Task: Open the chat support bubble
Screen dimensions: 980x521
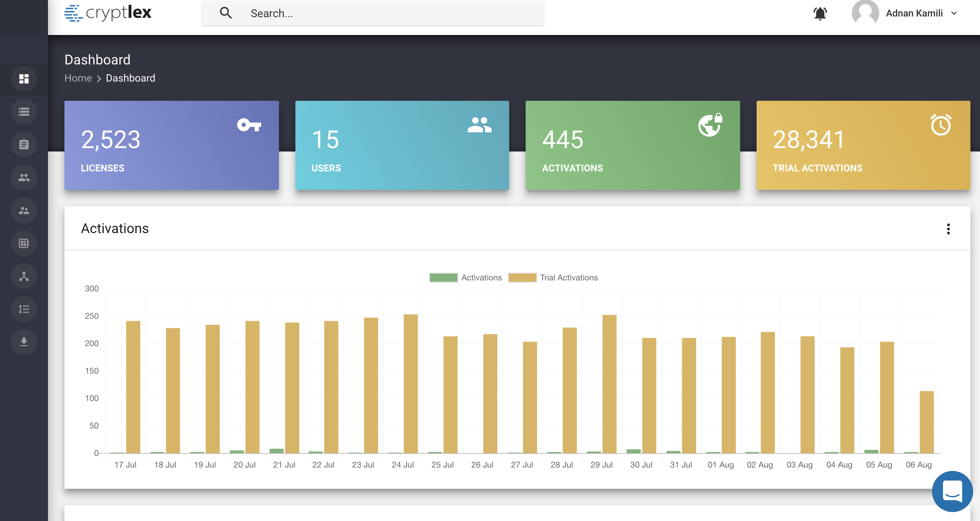Action: 952,491
